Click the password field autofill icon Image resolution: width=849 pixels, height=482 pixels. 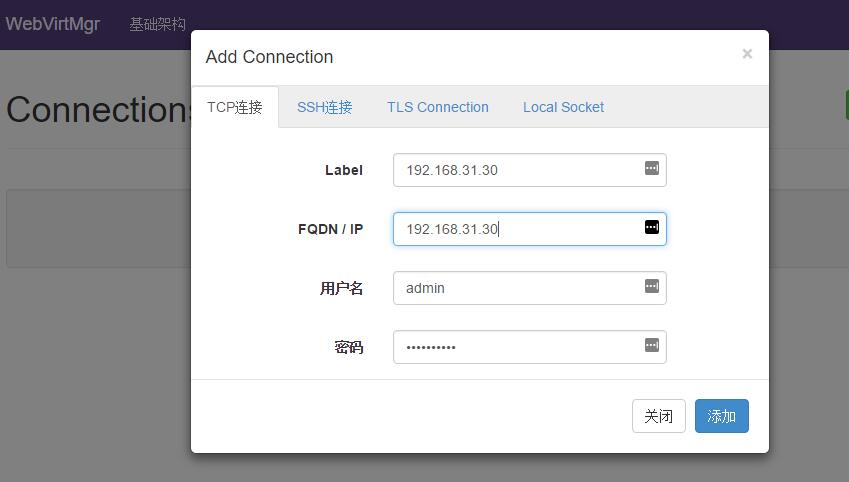tap(652, 346)
